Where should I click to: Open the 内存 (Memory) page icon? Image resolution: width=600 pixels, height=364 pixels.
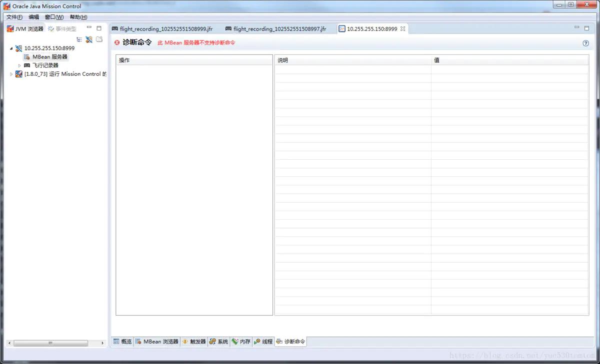point(235,342)
